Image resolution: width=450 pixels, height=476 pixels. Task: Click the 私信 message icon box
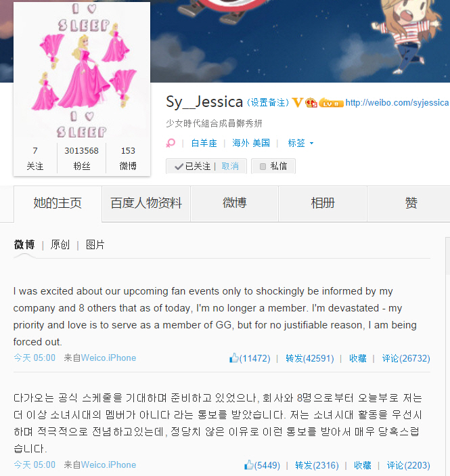click(x=263, y=167)
